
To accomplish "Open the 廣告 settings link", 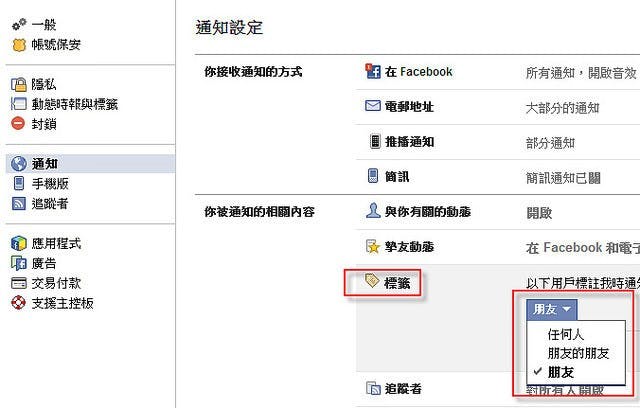I will (44, 263).
